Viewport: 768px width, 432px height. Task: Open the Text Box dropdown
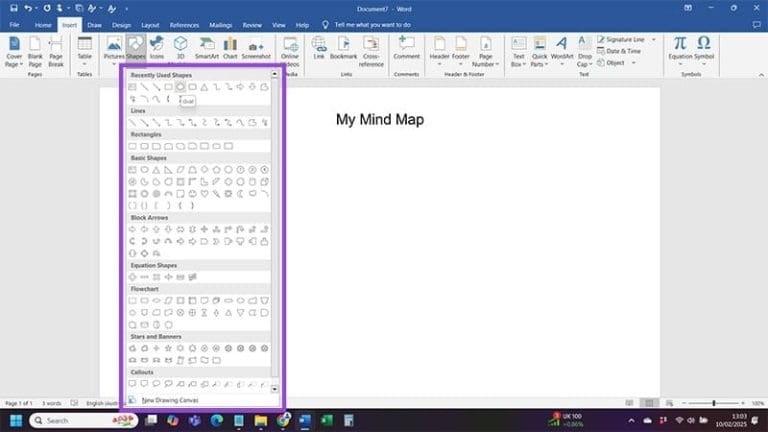518,51
